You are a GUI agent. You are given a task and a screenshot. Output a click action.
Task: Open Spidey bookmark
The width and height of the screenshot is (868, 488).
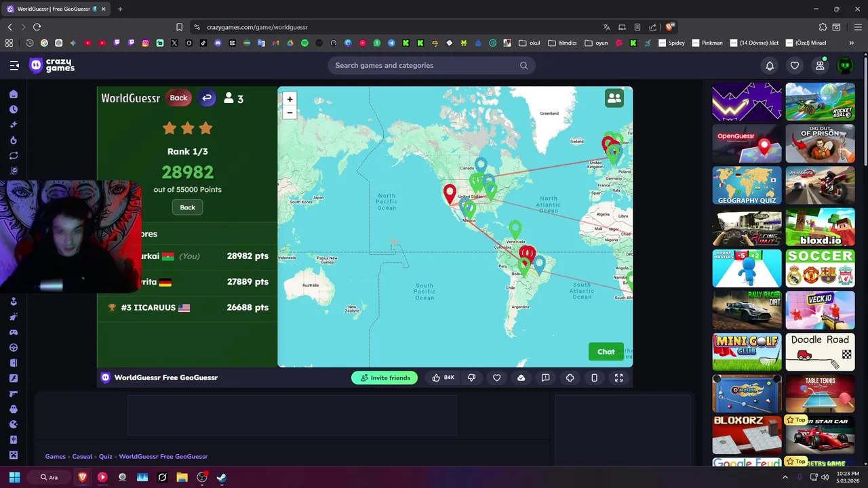pos(671,43)
